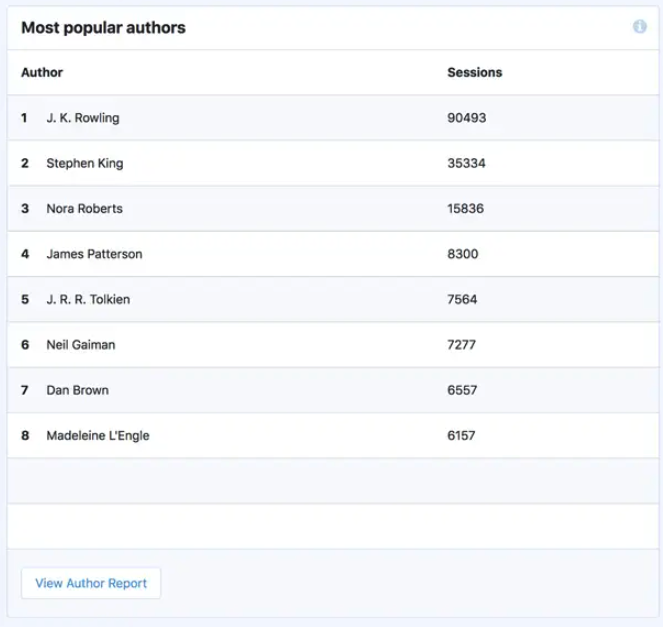The image size is (663, 627).
Task: Click the Most popular authors heading
Action: 103,28
